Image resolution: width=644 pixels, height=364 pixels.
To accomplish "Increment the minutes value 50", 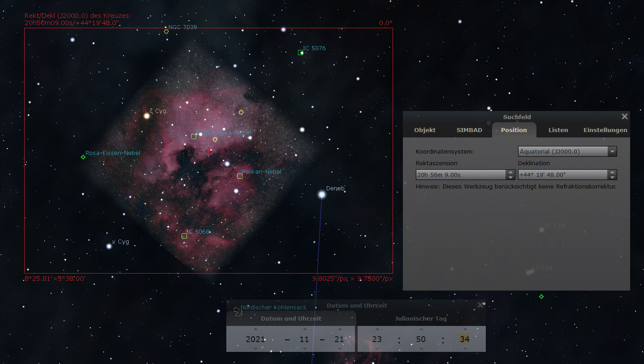I will (420, 329).
